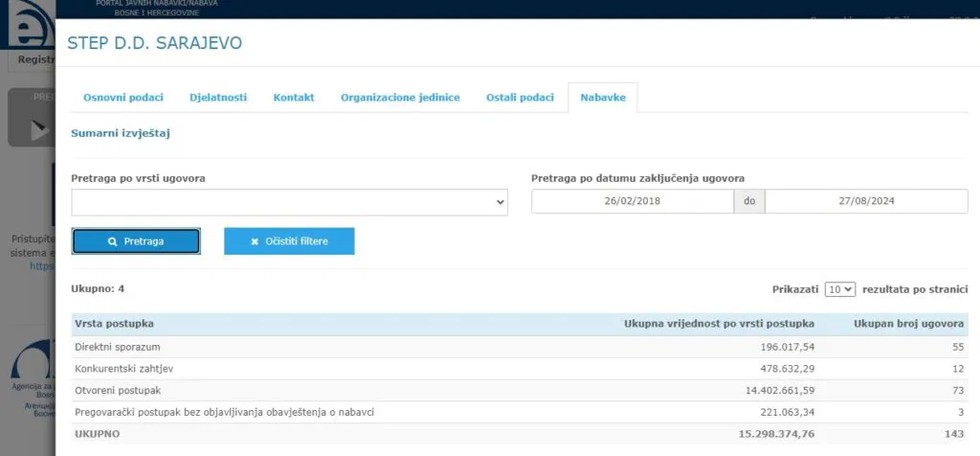
Task: Open the Kontakt tab
Action: [294, 98]
